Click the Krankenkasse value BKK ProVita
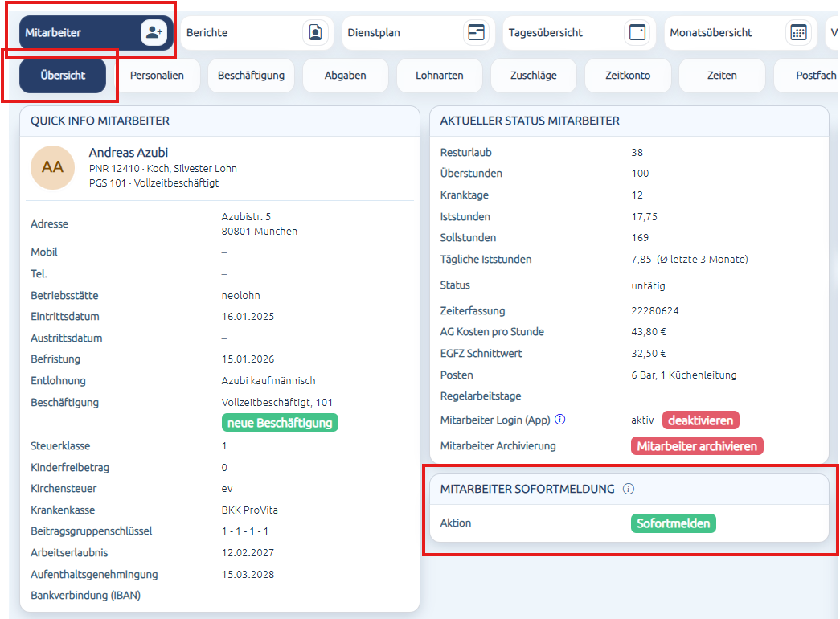840x619 pixels. (x=250, y=510)
